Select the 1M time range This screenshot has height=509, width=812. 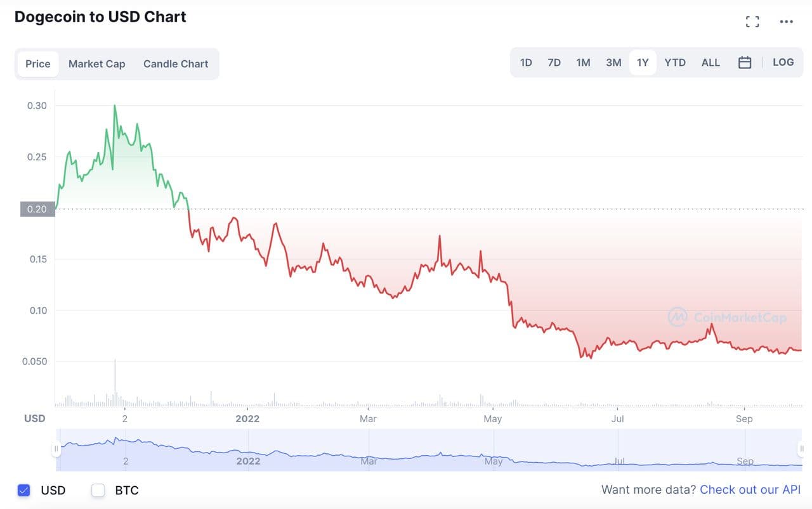click(583, 63)
